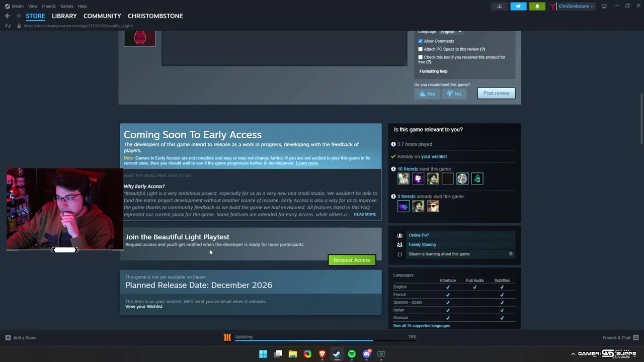
Task: Open the 16 friends link
Action: click(408, 169)
